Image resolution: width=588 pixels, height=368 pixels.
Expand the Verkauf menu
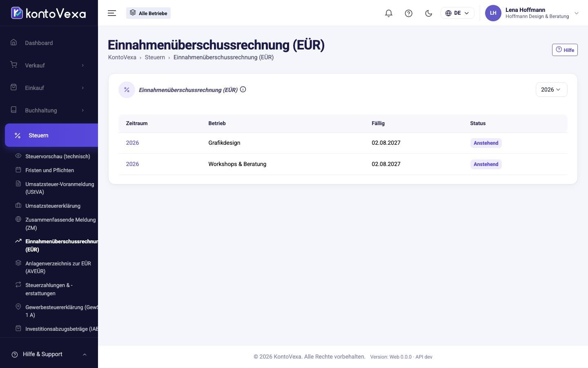(x=49, y=65)
